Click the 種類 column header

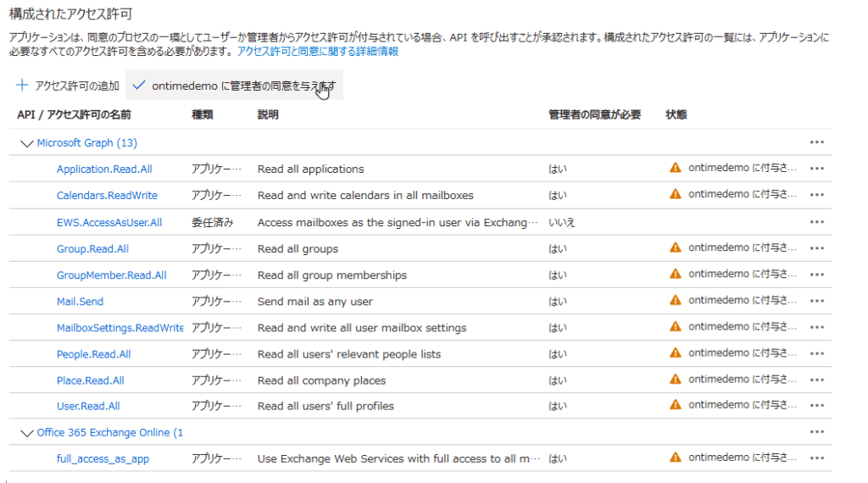(x=202, y=114)
